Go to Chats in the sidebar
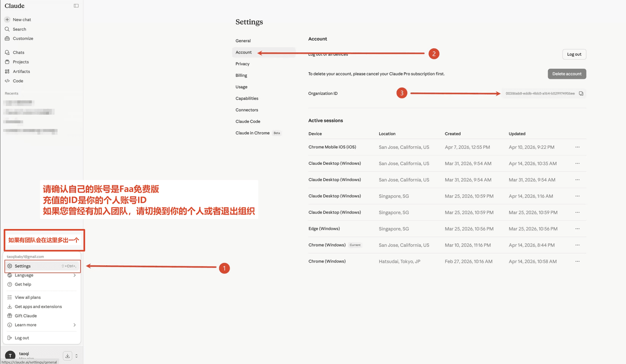This screenshot has height=364, width=626. 15,52
